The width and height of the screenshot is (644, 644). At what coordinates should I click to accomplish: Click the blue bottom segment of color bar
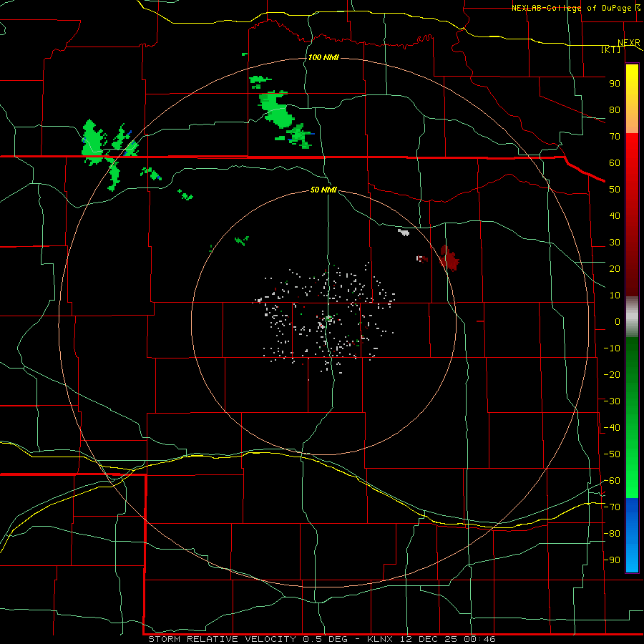(x=632, y=535)
